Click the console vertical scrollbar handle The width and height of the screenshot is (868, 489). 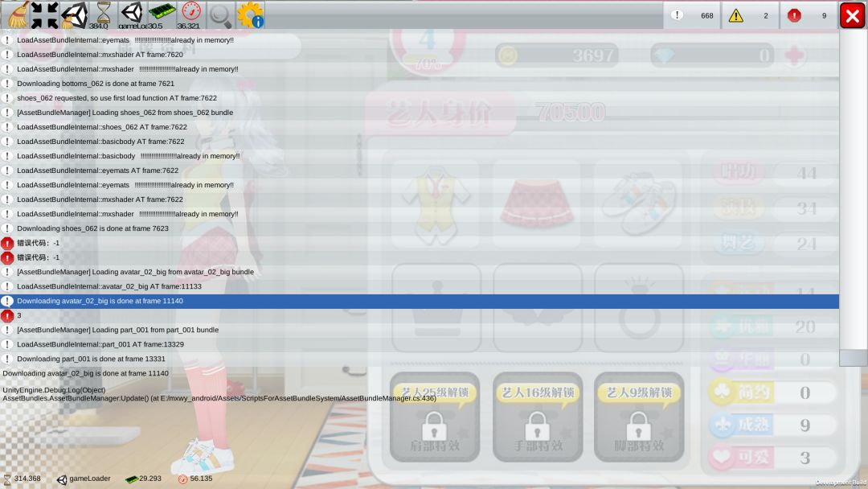point(853,357)
